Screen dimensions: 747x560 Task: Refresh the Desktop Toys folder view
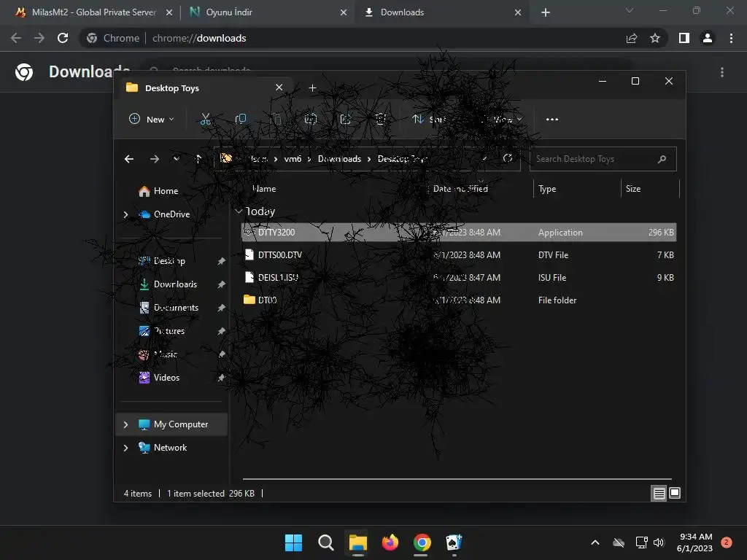508,158
